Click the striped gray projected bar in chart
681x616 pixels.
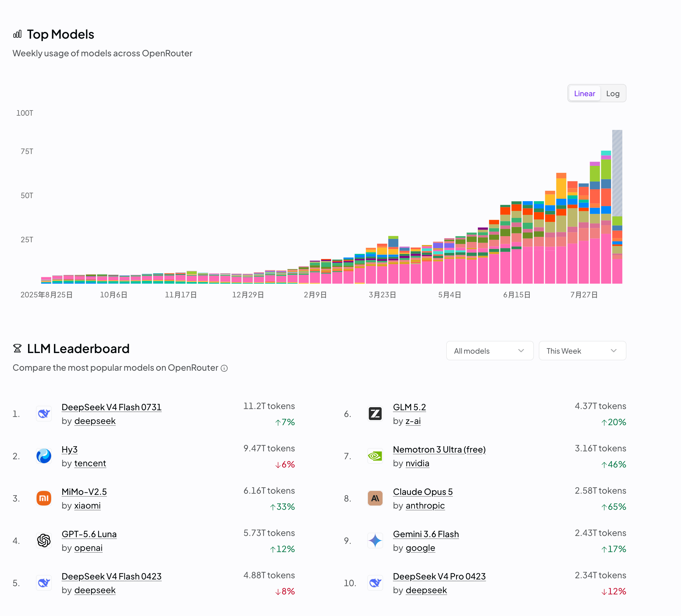coord(617,173)
